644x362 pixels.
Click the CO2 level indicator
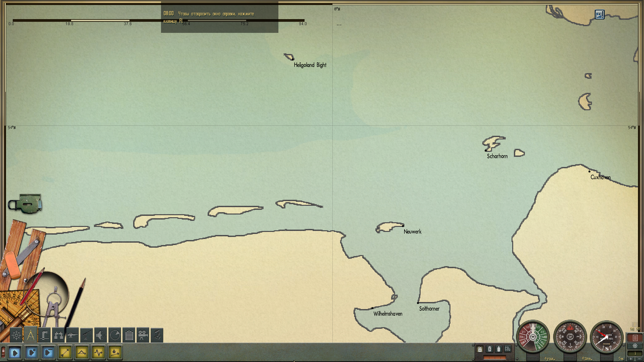(x=508, y=349)
